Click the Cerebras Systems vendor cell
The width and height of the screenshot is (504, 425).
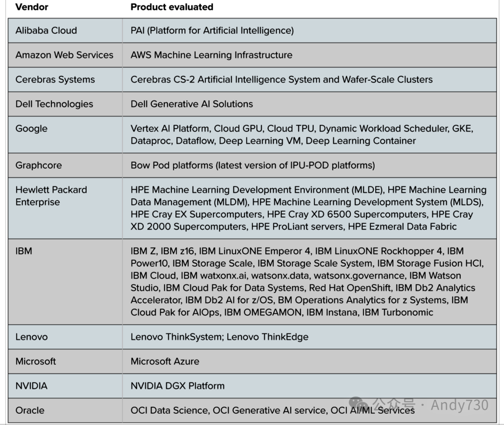65,79
